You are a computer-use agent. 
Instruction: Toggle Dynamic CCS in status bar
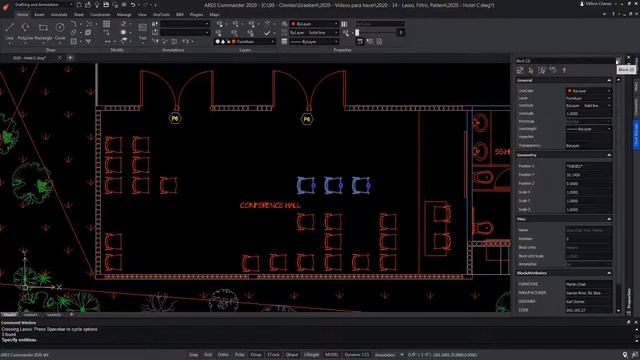click(357, 355)
